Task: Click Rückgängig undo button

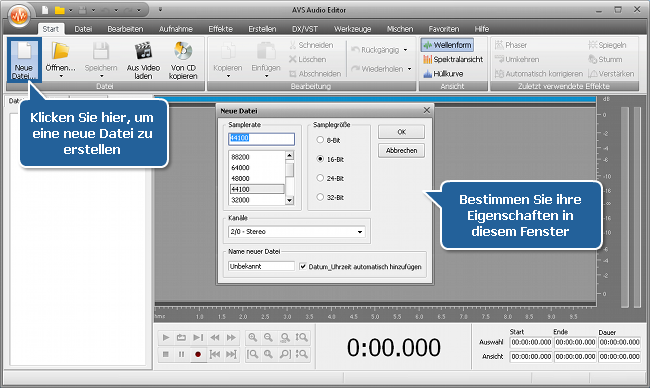Action: pyautogui.click(x=376, y=50)
